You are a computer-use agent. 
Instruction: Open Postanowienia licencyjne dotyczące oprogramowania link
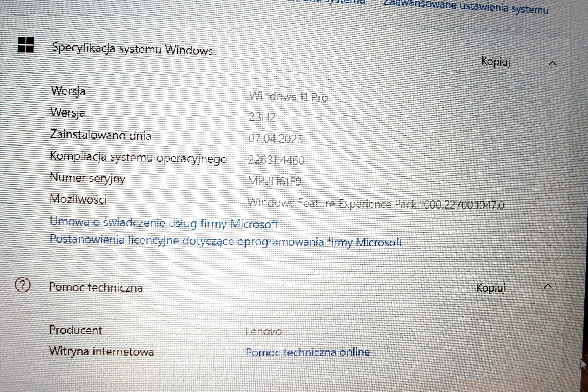[226, 241]
